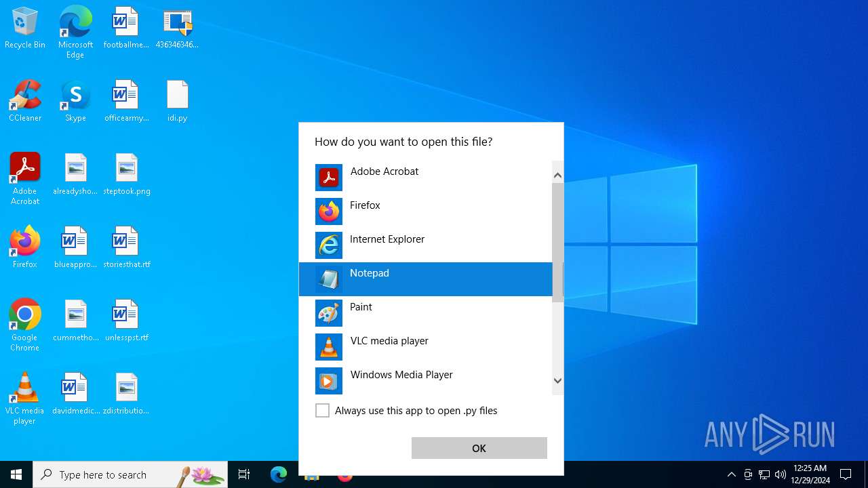Select the blueappro Word document icon
Image resolution: width=868 pixels, height=488 pixels.
pos(75,248)
